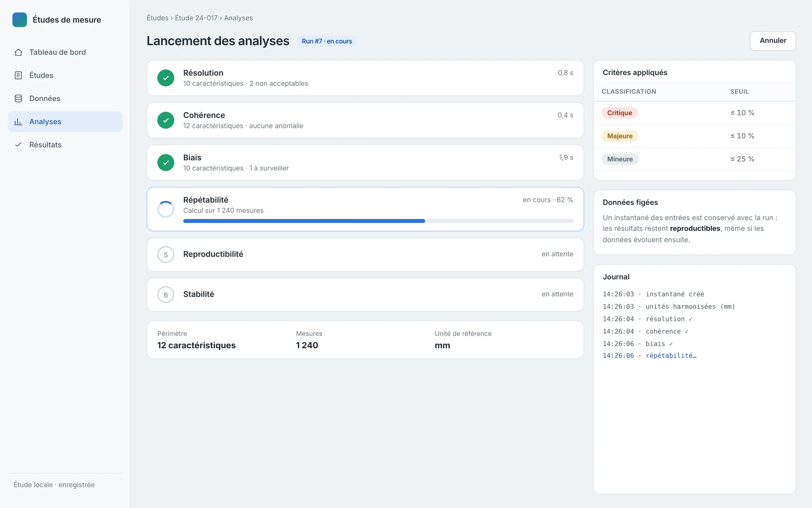Viewport: 812px width, 508px height.
Task: Click step number 6 circle for Stabilité
Action: point(166,295)
